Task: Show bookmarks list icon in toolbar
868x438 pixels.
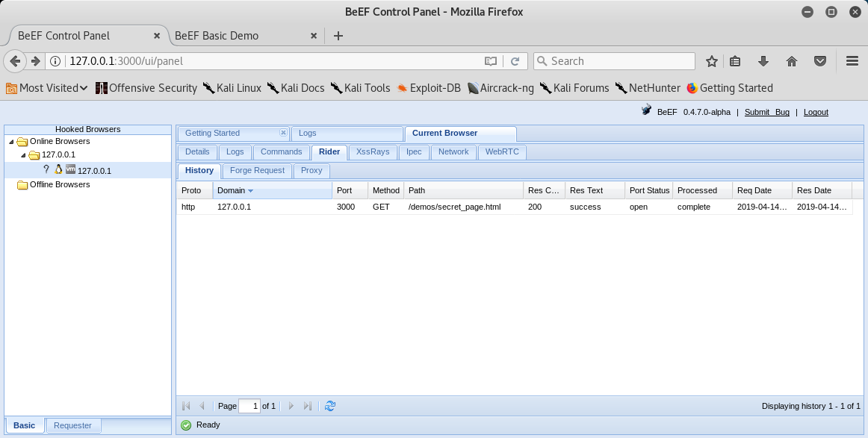Action: coord(734,61)
